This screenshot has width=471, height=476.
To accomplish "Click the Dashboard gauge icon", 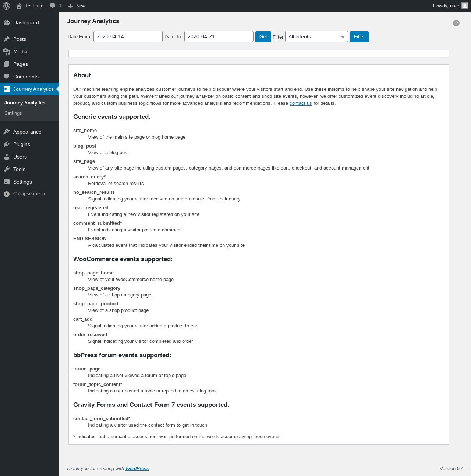I will 7,22.
